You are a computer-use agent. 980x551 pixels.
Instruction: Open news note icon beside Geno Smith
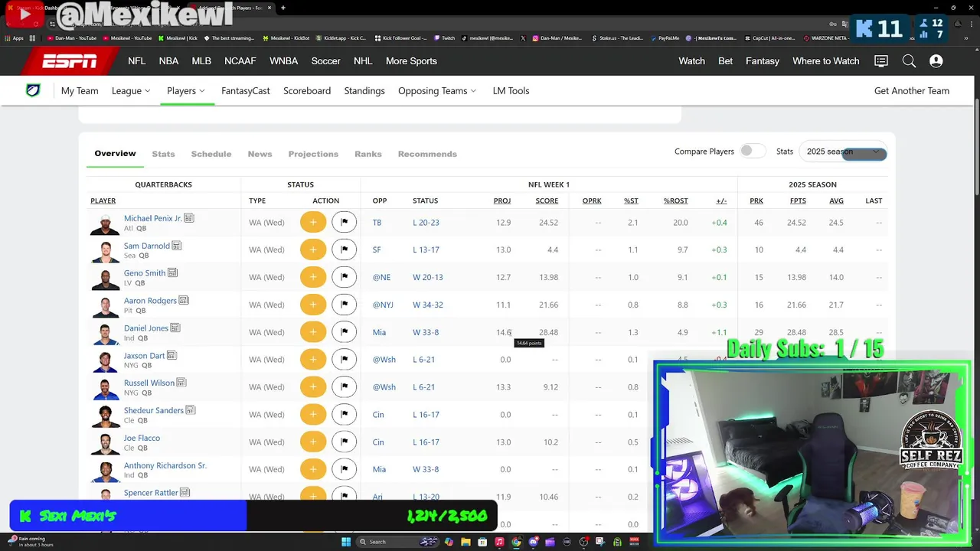[x=173, y=272]
